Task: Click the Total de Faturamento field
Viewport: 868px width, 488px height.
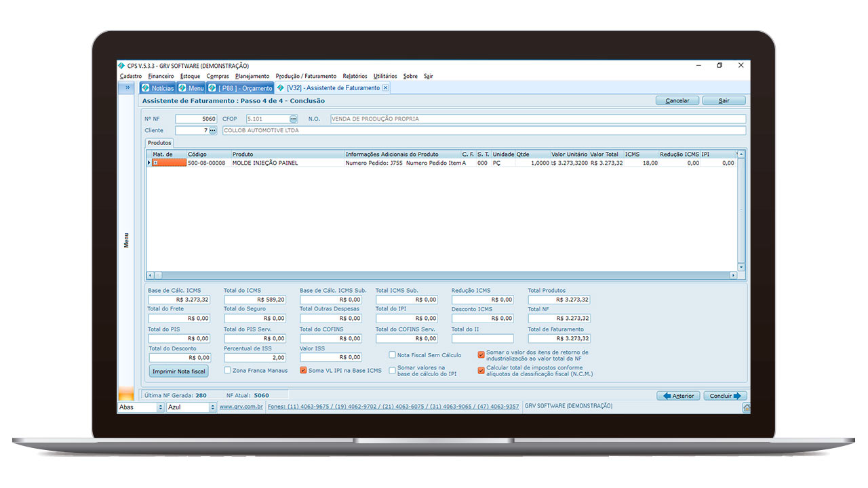Action: tap(559, 338)
